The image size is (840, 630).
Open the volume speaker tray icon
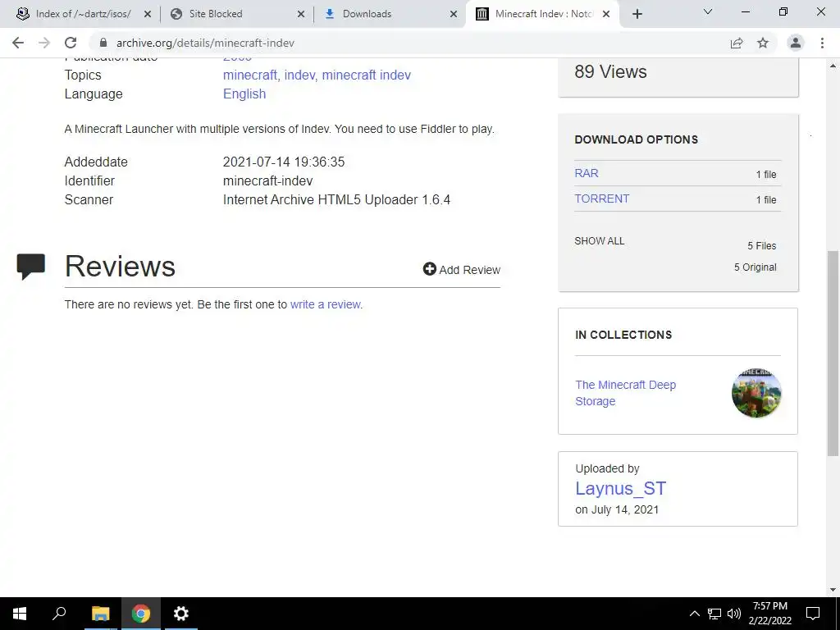(734, 614)
